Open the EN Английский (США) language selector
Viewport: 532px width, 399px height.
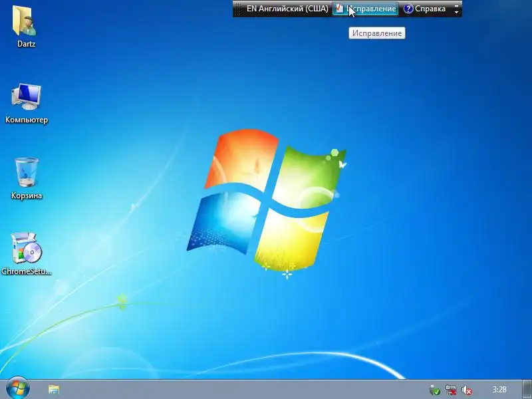(287, 9)
